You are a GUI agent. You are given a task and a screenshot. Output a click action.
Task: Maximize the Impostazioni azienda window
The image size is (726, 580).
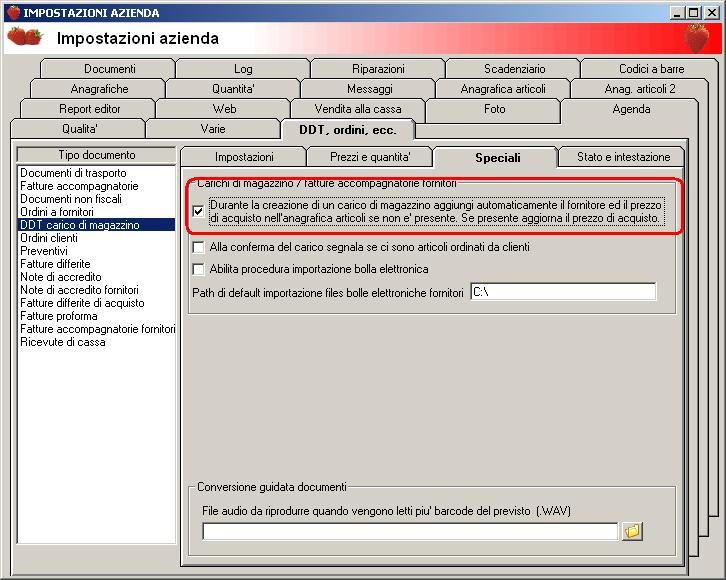click(693, 13)
